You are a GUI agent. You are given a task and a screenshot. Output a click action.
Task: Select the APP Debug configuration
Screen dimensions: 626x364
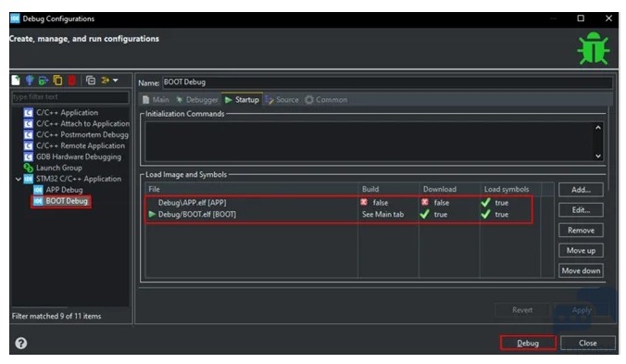(x=64, y=190)
